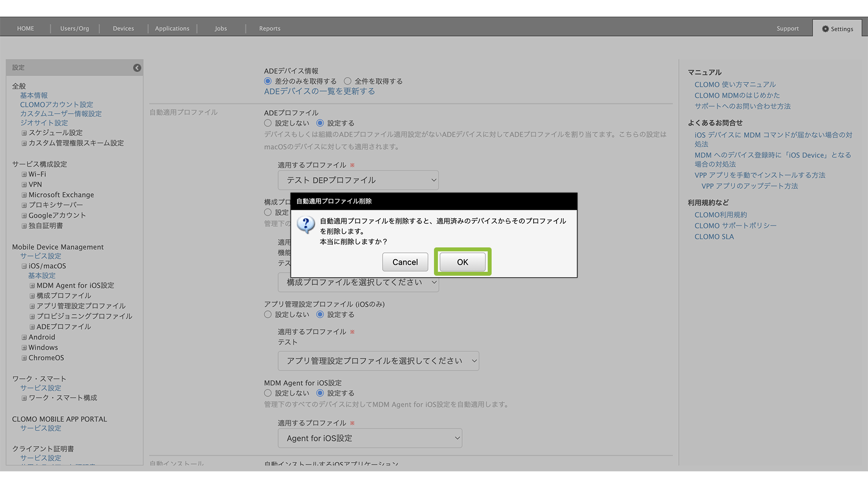
Task: Expand the Android plus icon
Action: tap(24, 337)
